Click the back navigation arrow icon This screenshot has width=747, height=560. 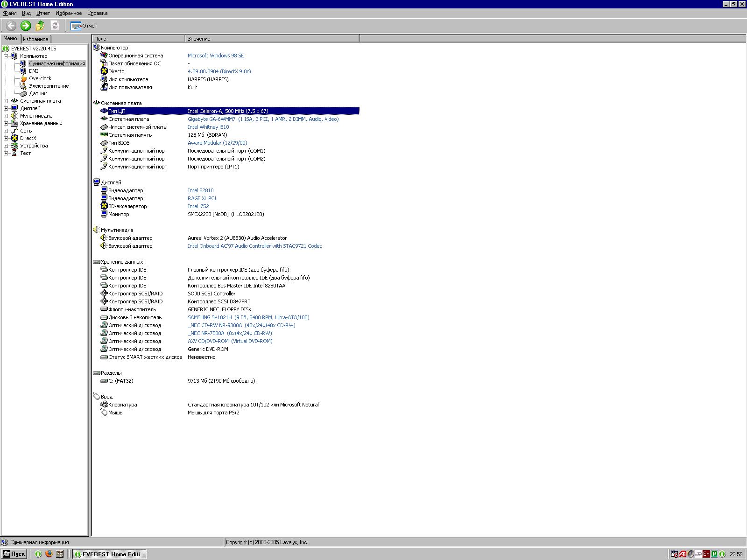pyautogui.click(x=10, y=26)
